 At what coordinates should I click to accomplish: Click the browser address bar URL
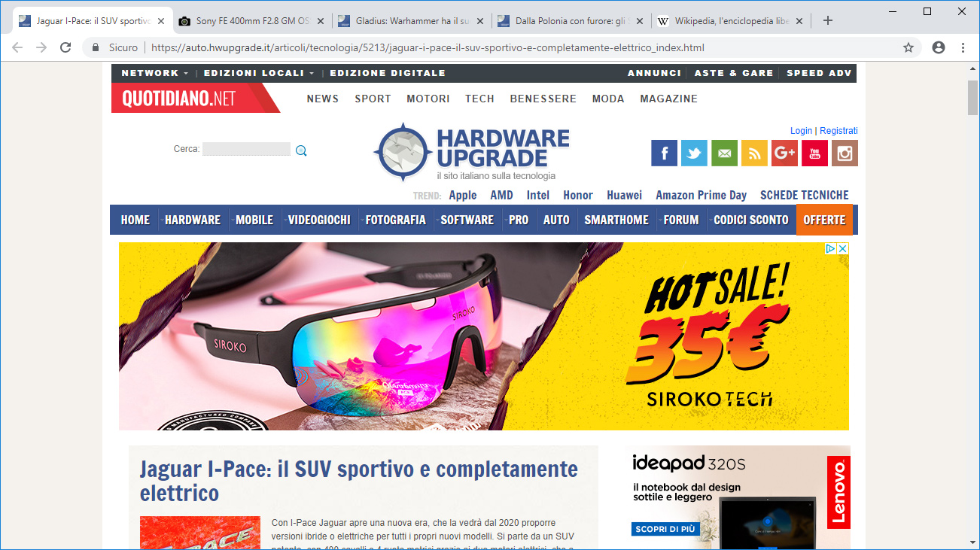tap(428, 47)
